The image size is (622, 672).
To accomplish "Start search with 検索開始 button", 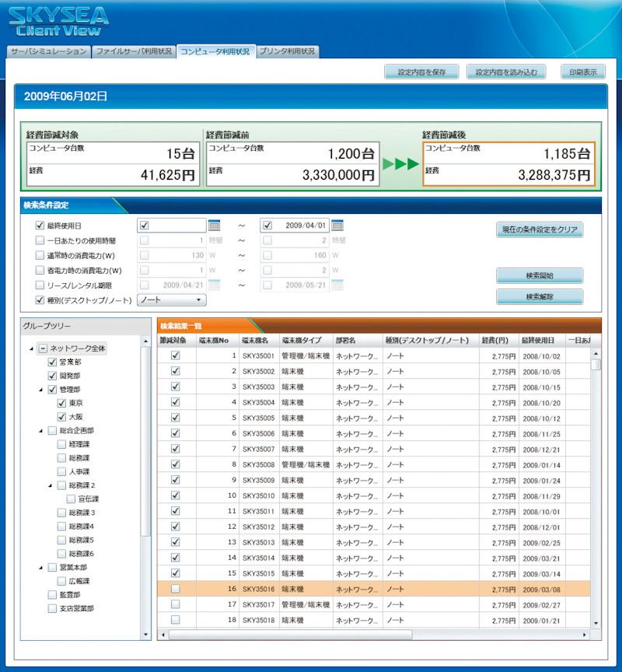I will [540, 275].
